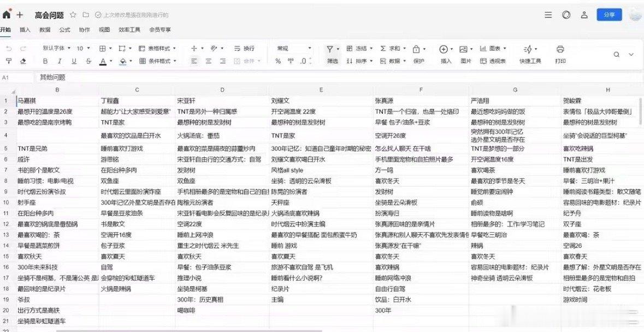
Task: Adjust decimal places stepper
Action: pyautogui.click(x=305, y=61)
